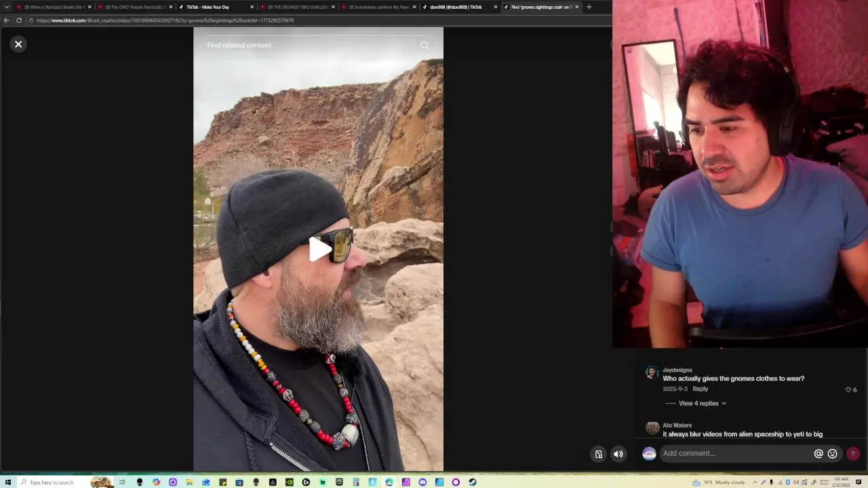Image resolution: width=868 pixels, height=488 pixels.
Task: Click the Bluetooth icon in system tray
Action: (788, 482)
